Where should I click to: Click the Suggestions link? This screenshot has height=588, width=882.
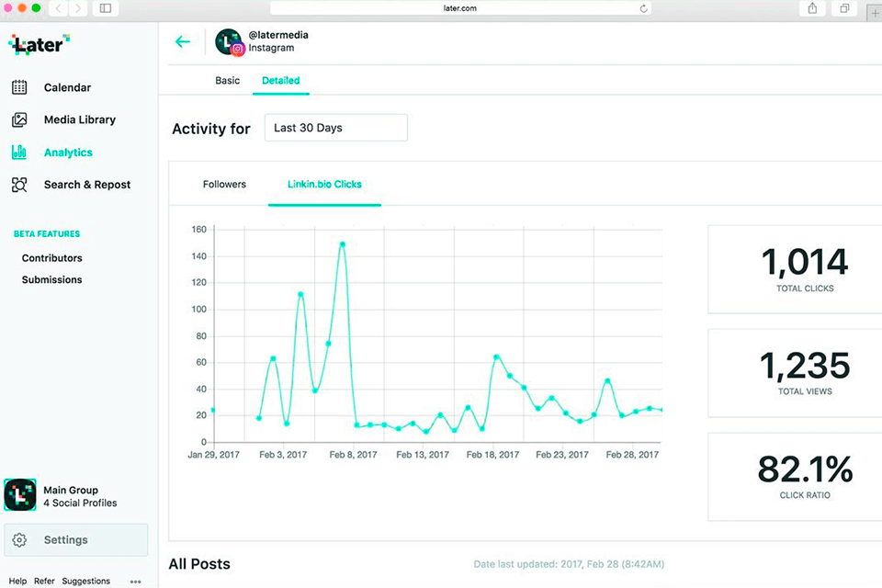(85, 582)
